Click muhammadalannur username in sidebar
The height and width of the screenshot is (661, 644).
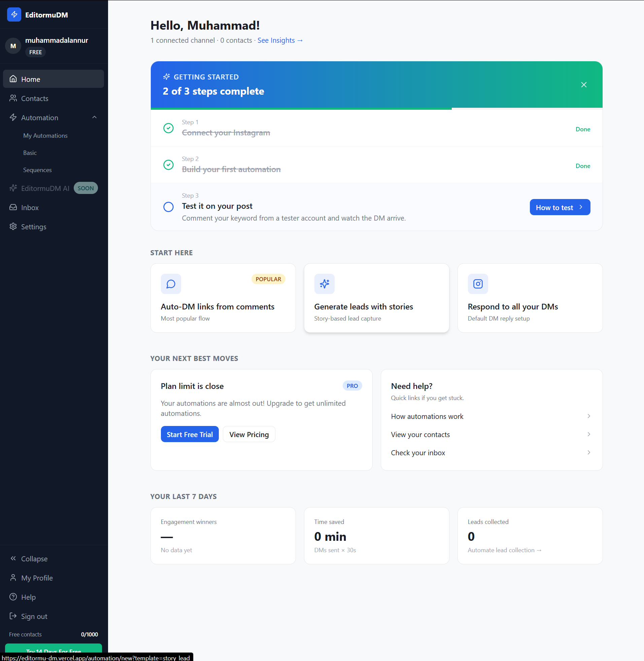click(57, 40)
